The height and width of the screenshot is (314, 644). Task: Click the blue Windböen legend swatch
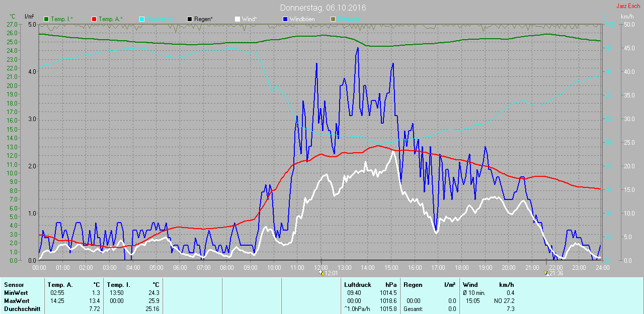[285, 19]
